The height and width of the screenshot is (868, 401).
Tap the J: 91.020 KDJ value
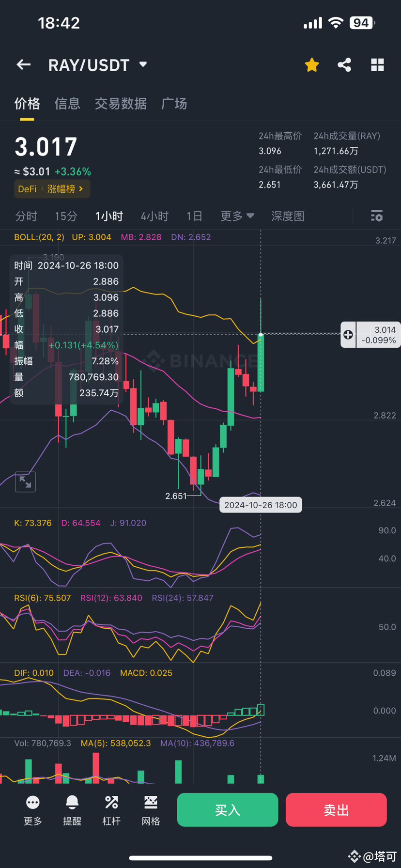(128, 523)
